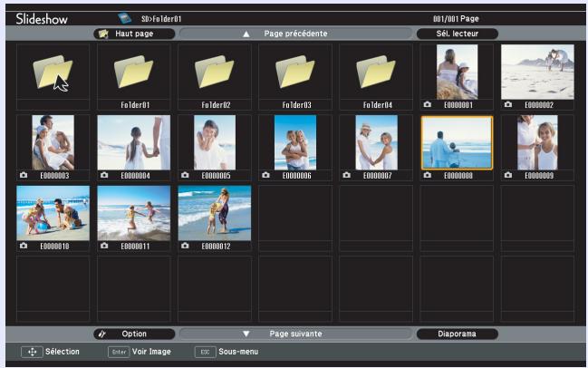Click the E0000012 file name label
Screen dimensions: 588x368
pos(216,246)
